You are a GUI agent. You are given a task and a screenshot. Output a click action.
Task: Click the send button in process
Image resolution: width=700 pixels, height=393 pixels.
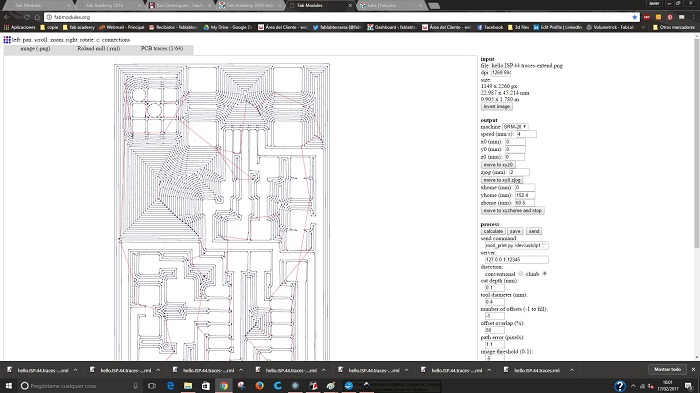[x=534, y=231]
